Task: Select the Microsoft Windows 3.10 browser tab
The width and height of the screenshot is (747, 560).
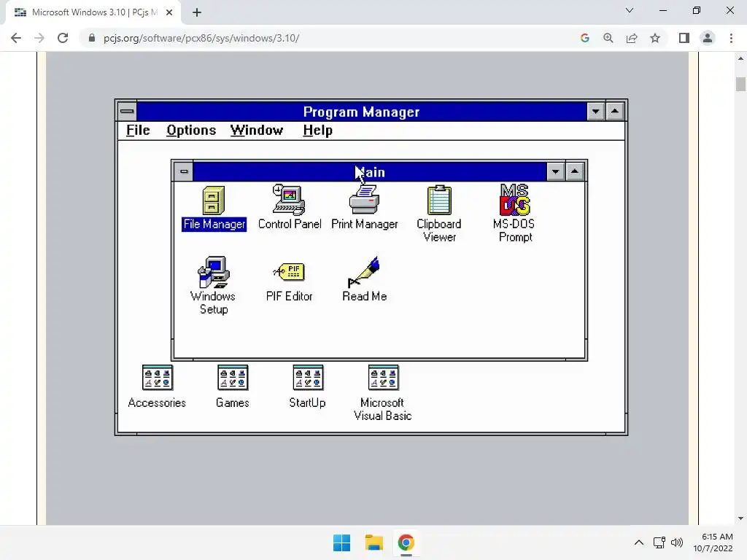Action: pos(93,12)
